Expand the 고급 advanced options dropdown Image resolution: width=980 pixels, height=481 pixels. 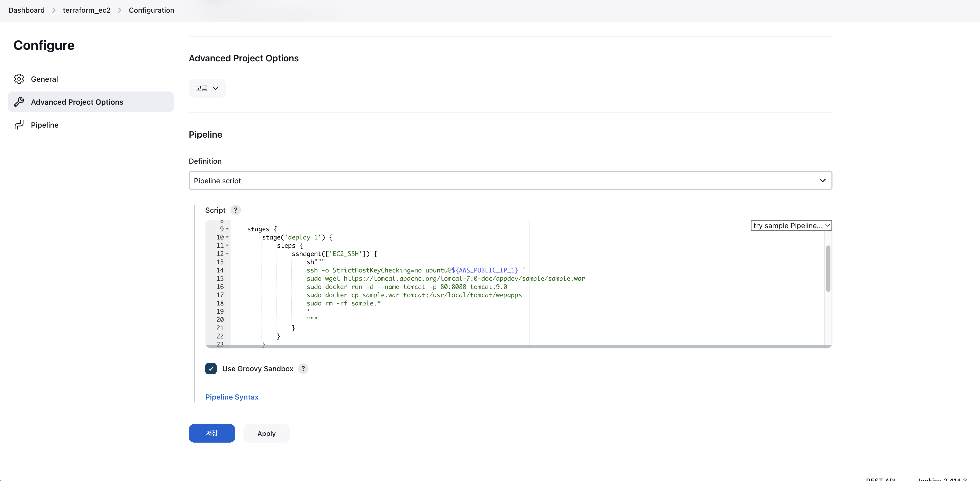[207, 88]
